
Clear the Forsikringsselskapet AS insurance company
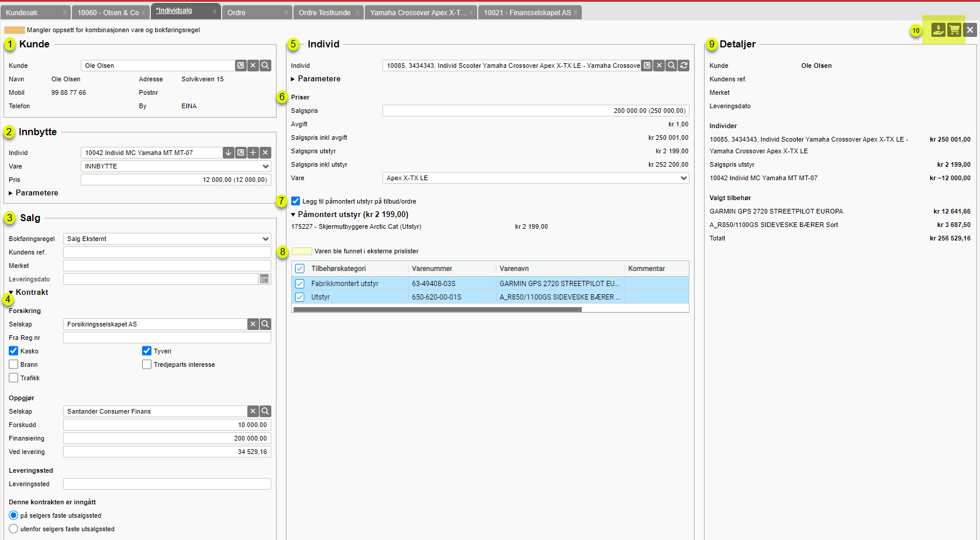click(x=253, y=324)
